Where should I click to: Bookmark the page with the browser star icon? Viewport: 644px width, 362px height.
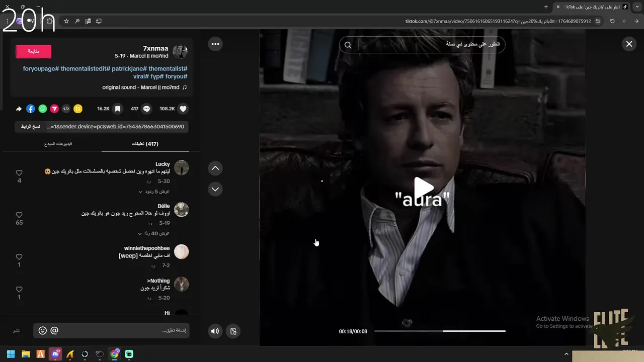click(66, 21)
